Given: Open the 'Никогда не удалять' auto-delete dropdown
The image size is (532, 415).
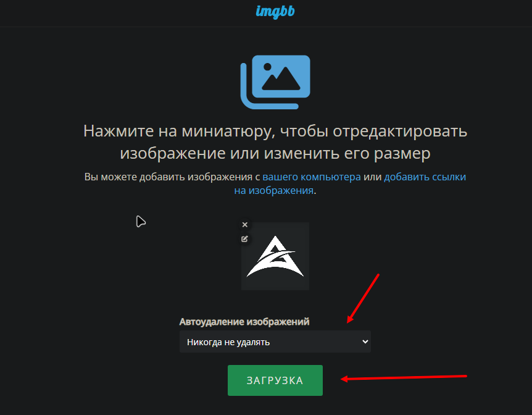Looking at the screenshot, I should coord(275,342).
